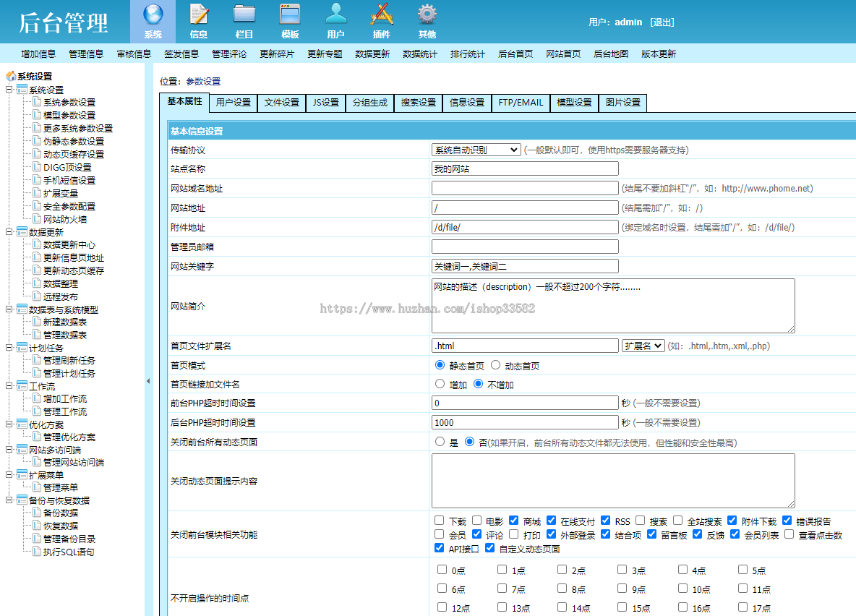Open the 系统 globe icon in top navigation

(153, 14)
